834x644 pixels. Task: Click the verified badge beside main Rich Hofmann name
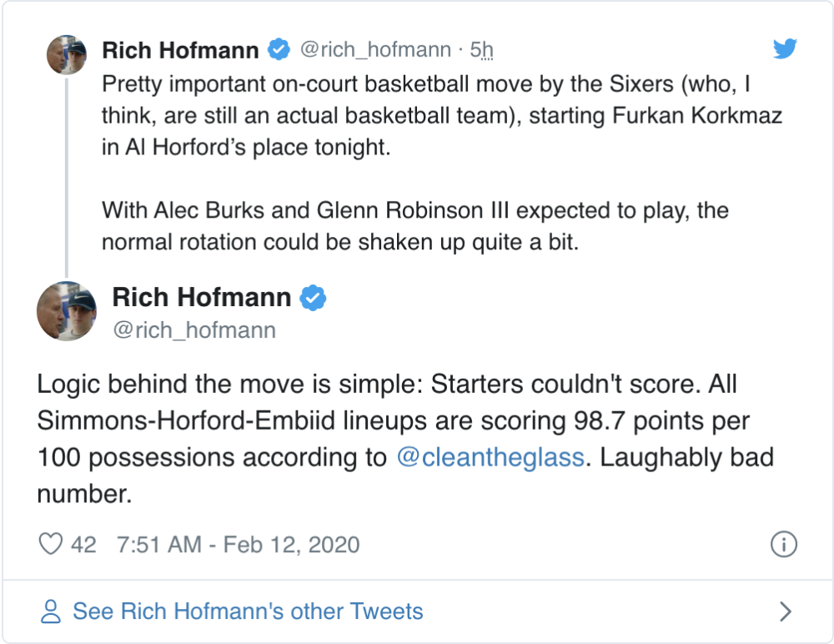(313, 298)
